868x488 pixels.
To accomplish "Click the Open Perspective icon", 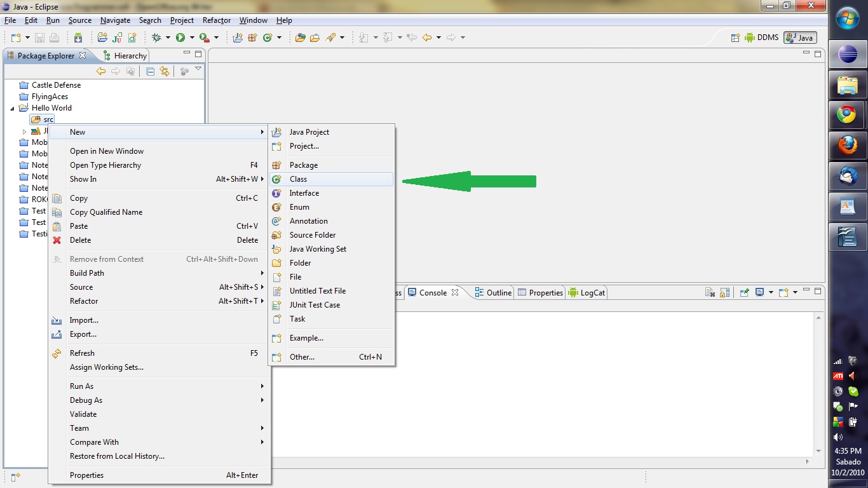I will coord(735,37).
